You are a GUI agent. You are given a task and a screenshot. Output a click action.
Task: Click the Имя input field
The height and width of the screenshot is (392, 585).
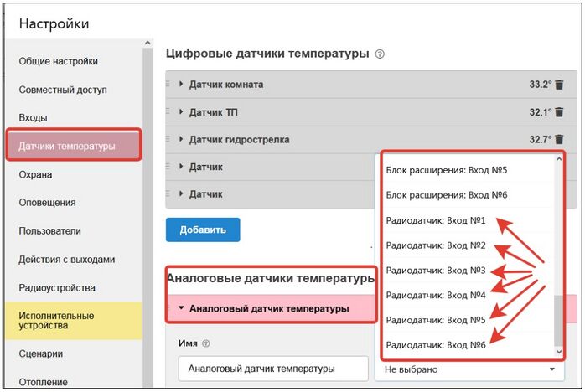(x=273, y=369)
